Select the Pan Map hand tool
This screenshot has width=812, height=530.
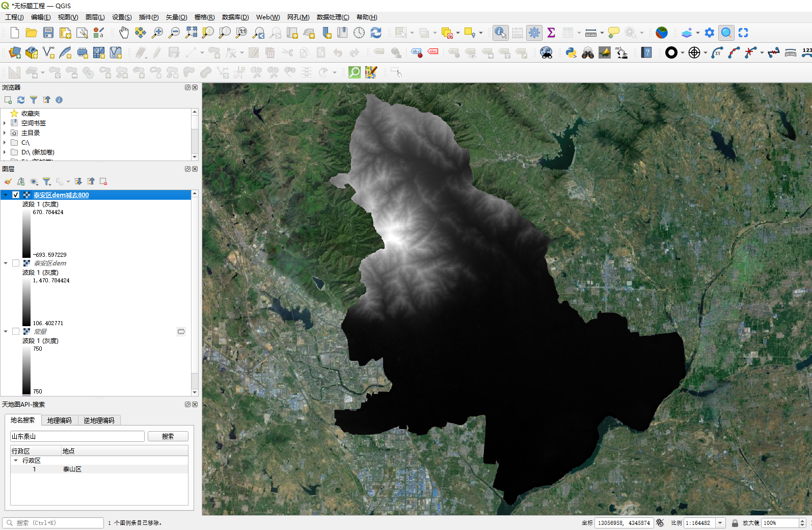pos(124,33)
